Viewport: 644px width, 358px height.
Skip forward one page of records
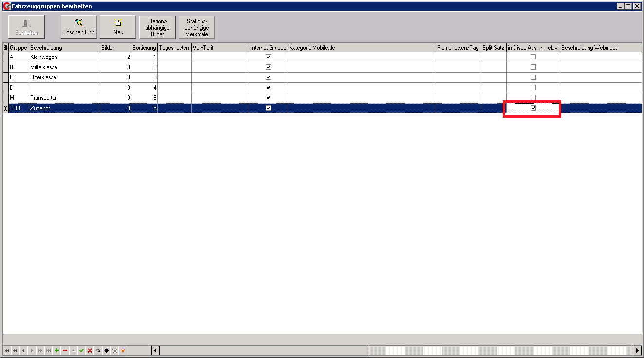40,350
